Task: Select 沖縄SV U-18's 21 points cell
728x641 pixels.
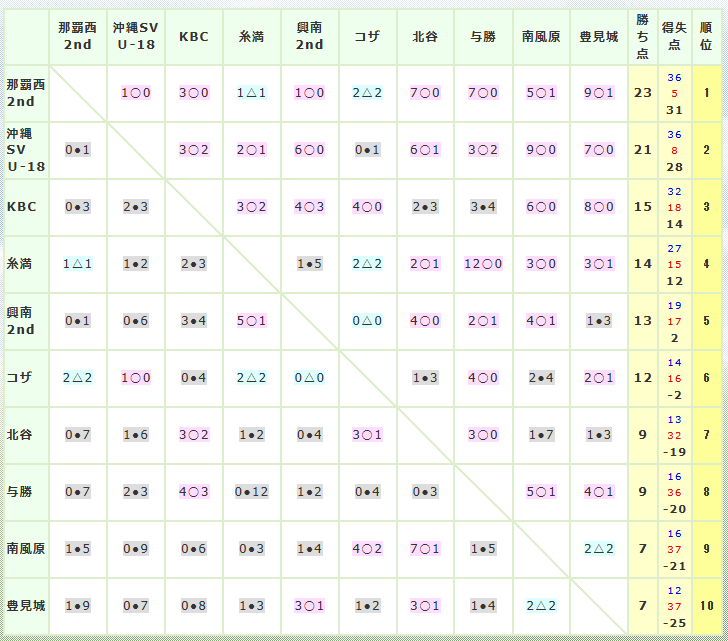Action: (642, 150)
